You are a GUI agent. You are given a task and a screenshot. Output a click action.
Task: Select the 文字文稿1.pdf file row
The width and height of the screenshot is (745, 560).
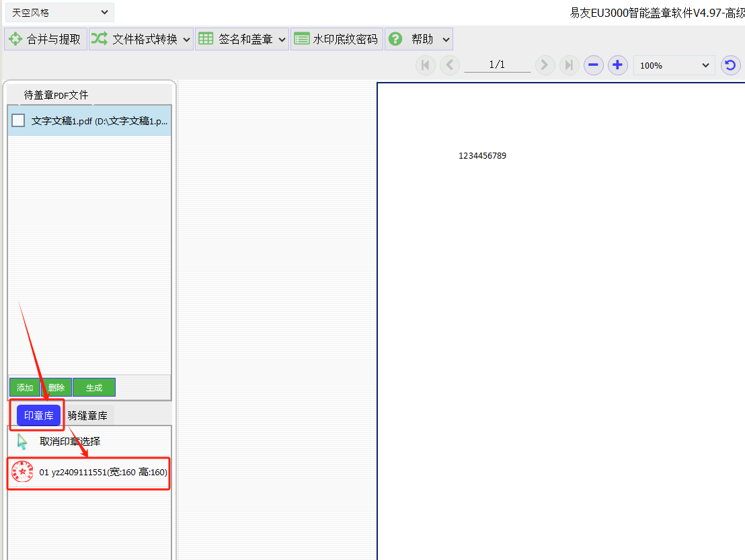[x=89, y=121]
